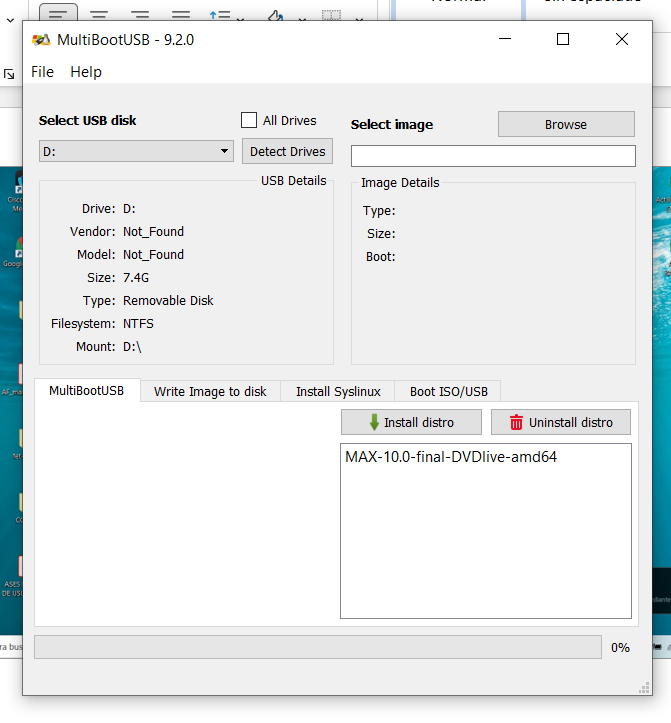Viewport: 671px width, 723px height.
Task: Open the File menu
Action: pos(42,72)
